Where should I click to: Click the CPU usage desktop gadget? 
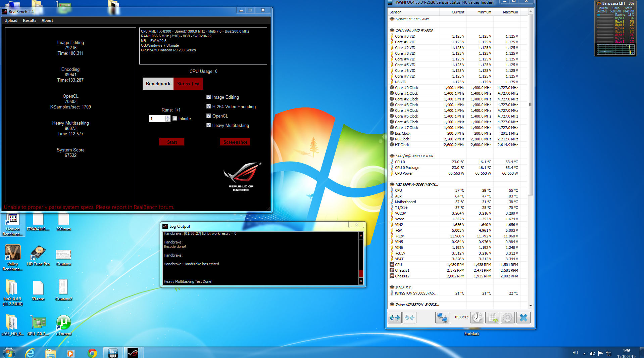tap(615, 28)
